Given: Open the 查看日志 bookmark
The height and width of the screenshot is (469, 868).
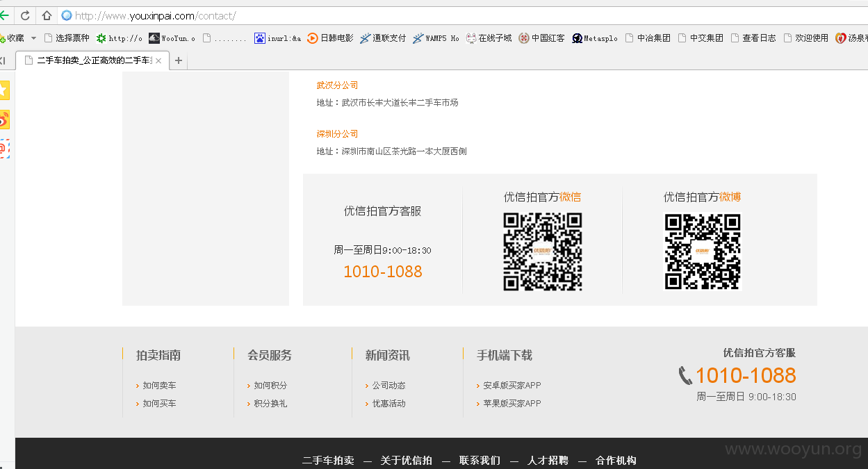Looking at the screenshot, I should tap(753, 38).
